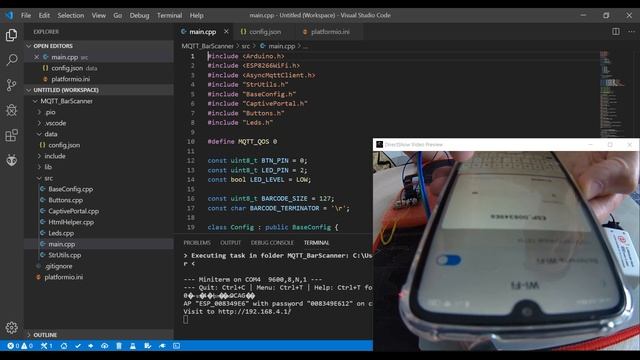Open the File menu
Viewport: 640px width, 360px height.
point(26,16)
